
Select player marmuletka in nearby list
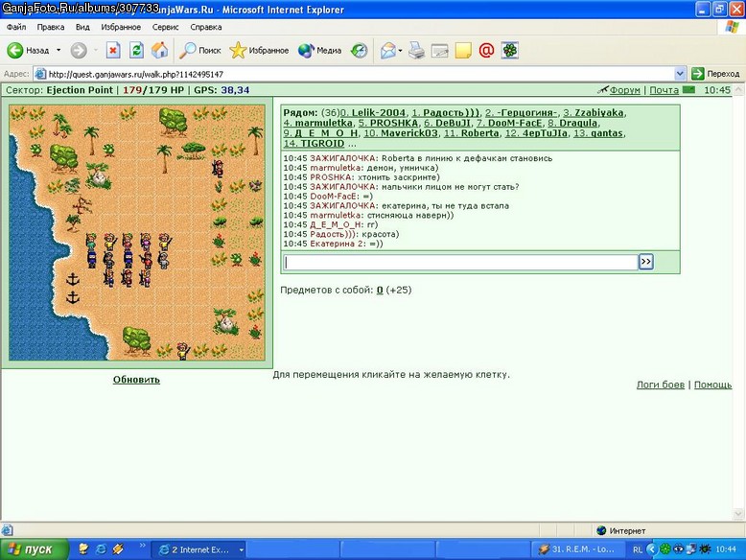coord(317,123)
